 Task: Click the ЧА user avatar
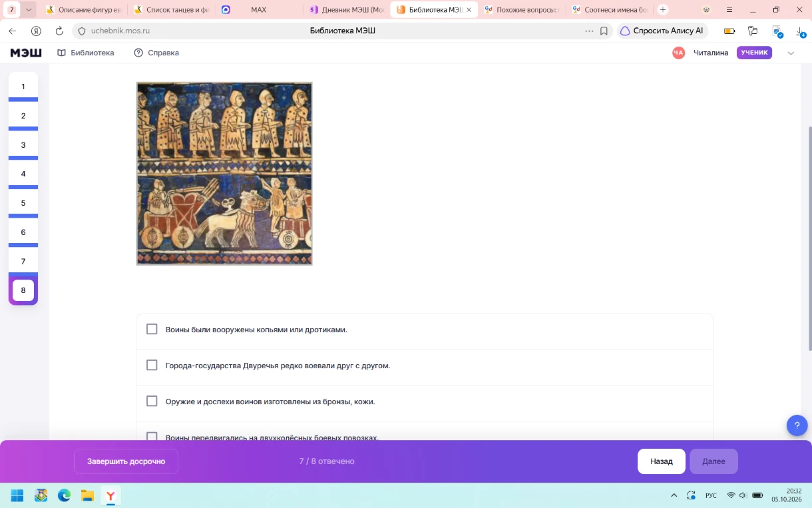(678, 53)
